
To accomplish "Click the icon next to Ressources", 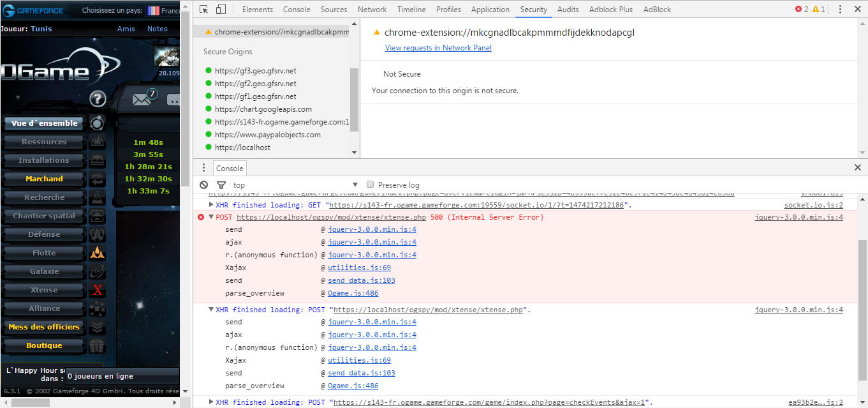I will click(97, 142).
